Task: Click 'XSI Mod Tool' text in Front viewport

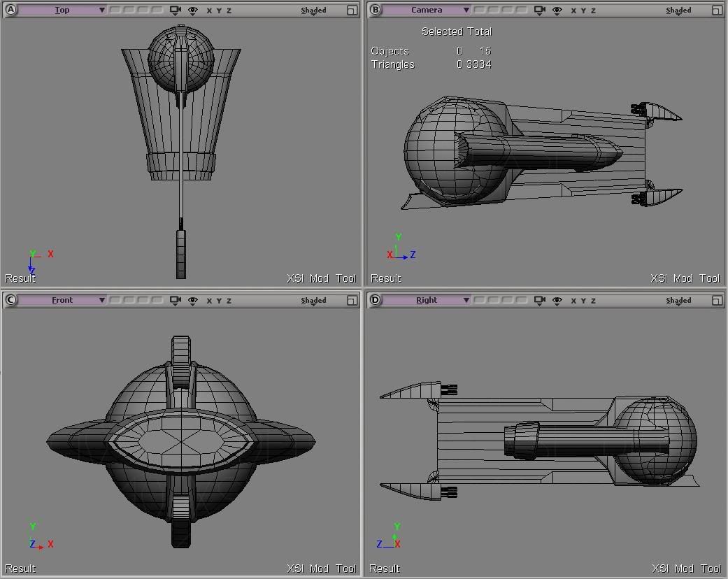Action: [321, 569]
